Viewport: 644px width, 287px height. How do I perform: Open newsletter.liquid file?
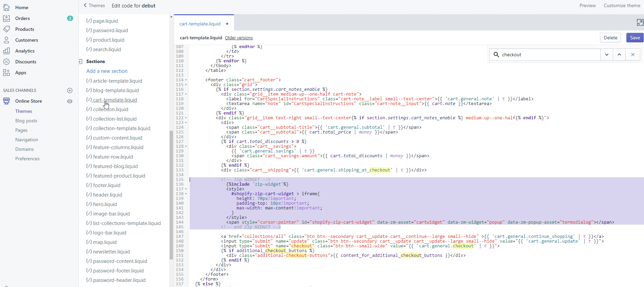point(111,252)
